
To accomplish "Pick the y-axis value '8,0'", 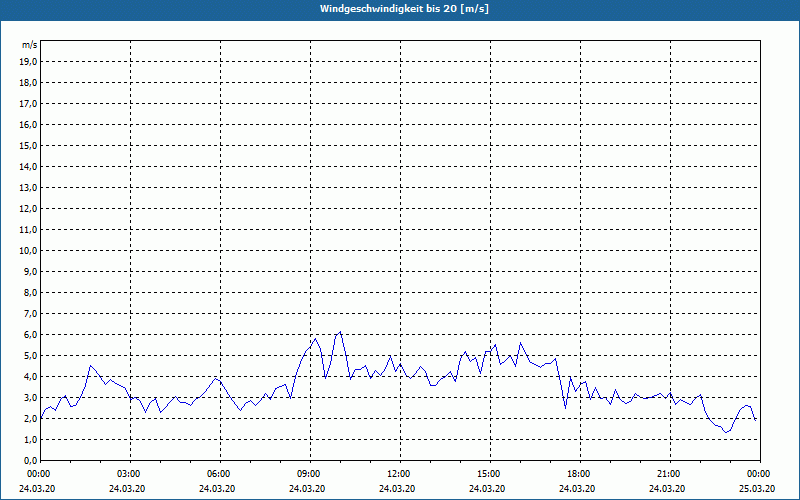I will [x=31, y=293].
